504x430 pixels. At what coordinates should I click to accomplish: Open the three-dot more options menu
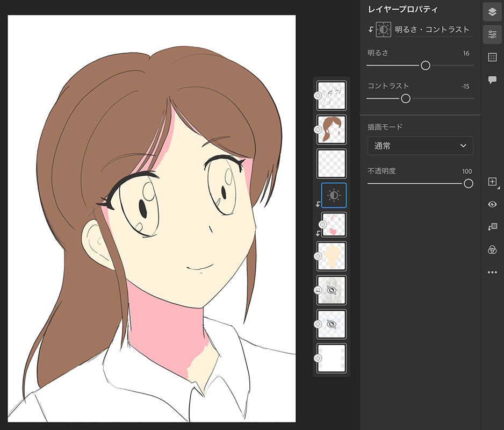(492, 273)
